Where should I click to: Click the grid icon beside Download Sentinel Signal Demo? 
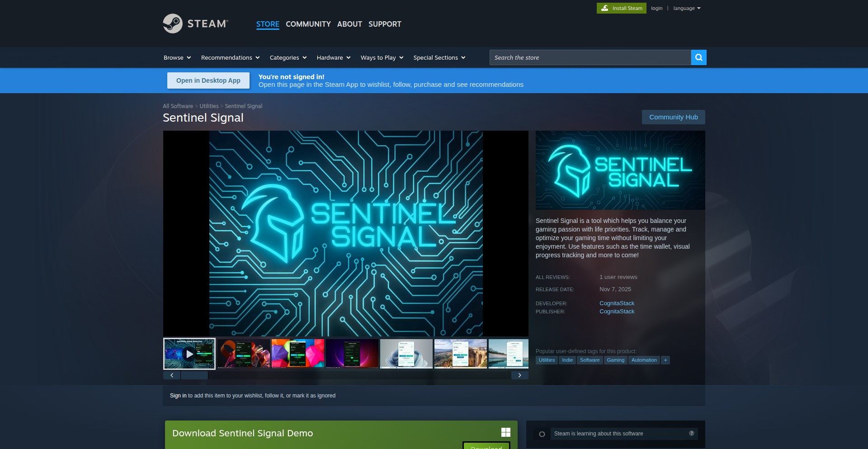click(x=505, y=432)
